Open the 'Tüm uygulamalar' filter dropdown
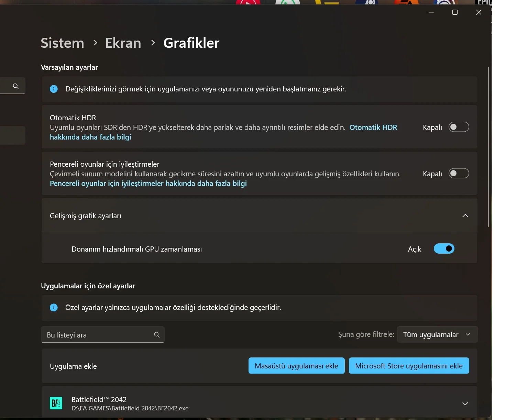The width and height of the screenshot is (528, 420). coord(437,335)
